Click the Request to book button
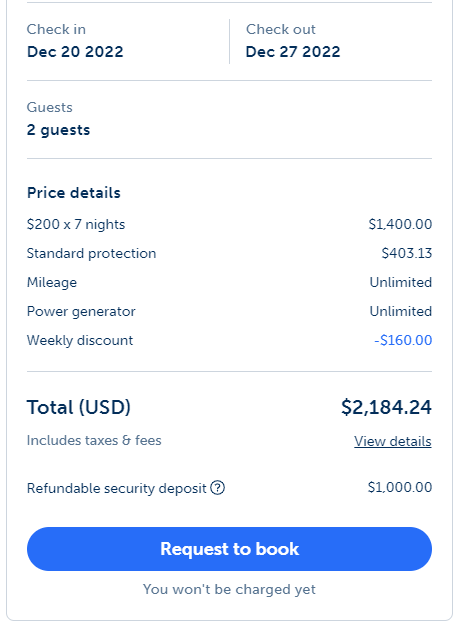 click(x=229, y=549)
